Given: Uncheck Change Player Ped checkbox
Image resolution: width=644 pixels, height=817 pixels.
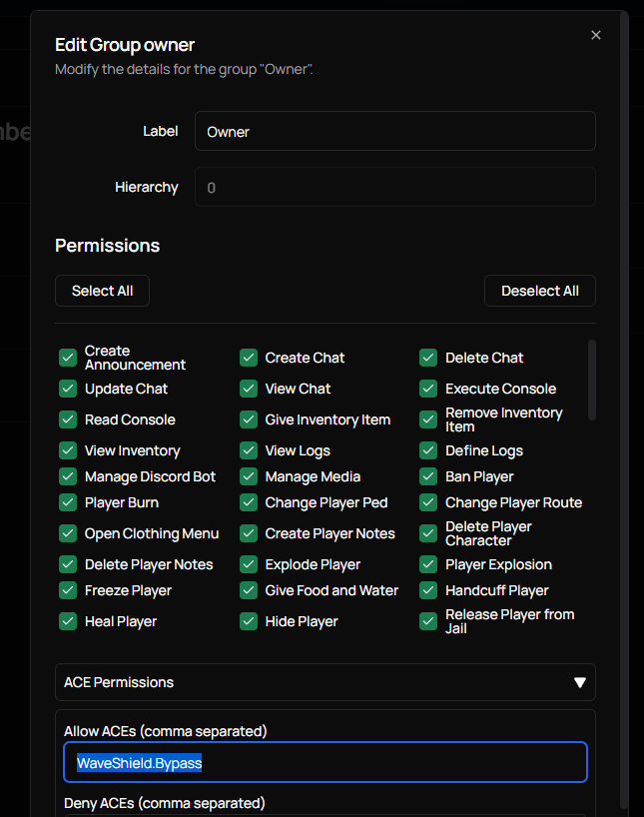Looking at the screenshot, I should tap(249, 502).
